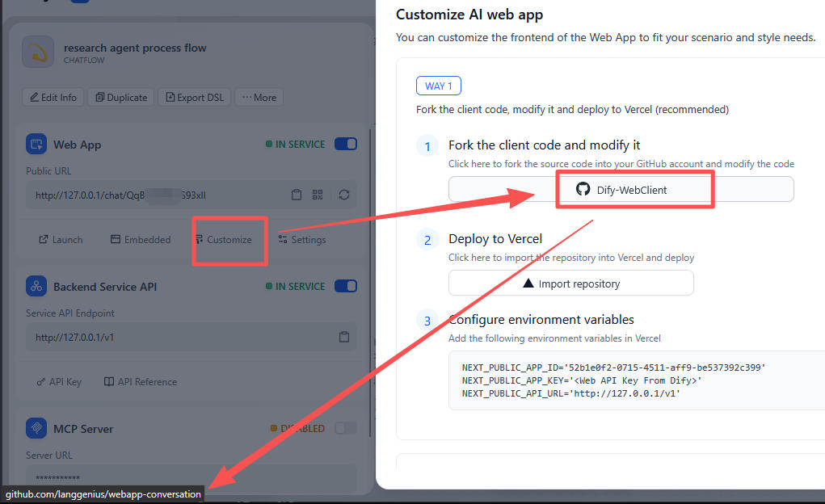This screenshot has height=504, width=825.
Task: Click the NEXT_PUBLIC_APP_KEY variable line
Action: pos(582,380)
